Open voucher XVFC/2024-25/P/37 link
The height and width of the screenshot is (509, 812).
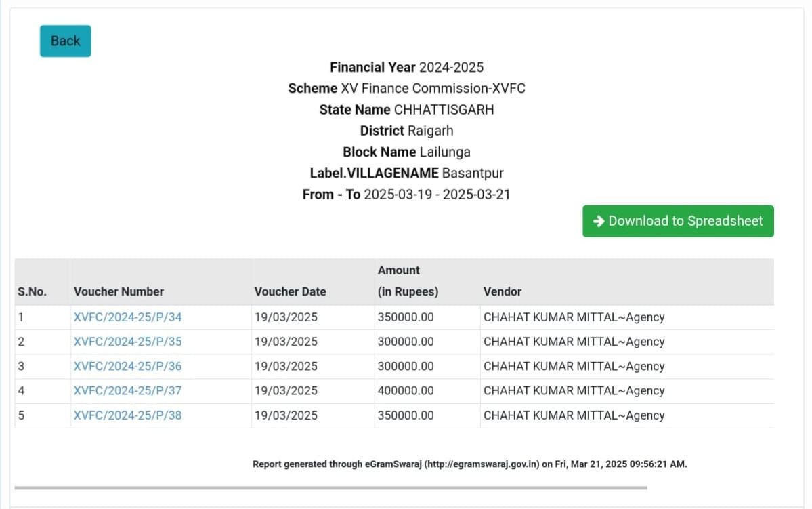[127, 390]
